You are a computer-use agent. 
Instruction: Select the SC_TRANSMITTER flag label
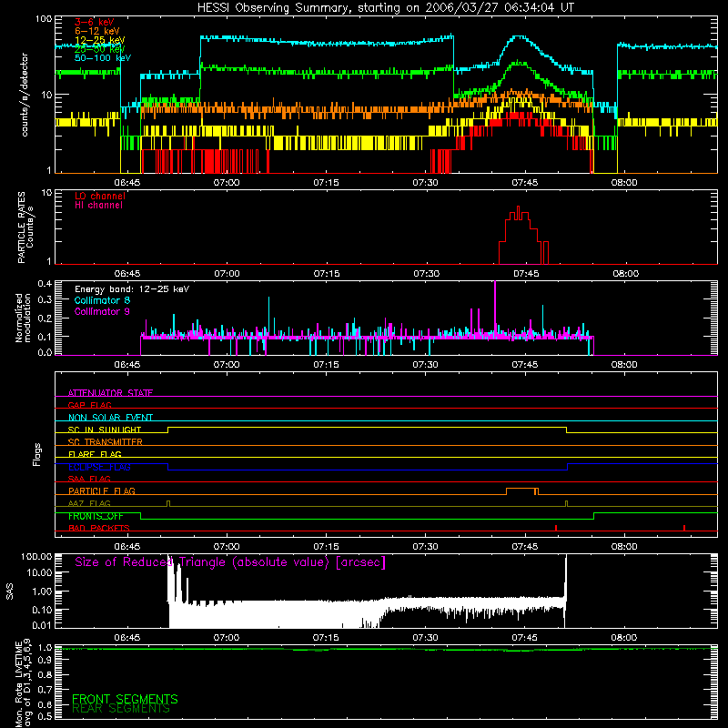[105, 441]
